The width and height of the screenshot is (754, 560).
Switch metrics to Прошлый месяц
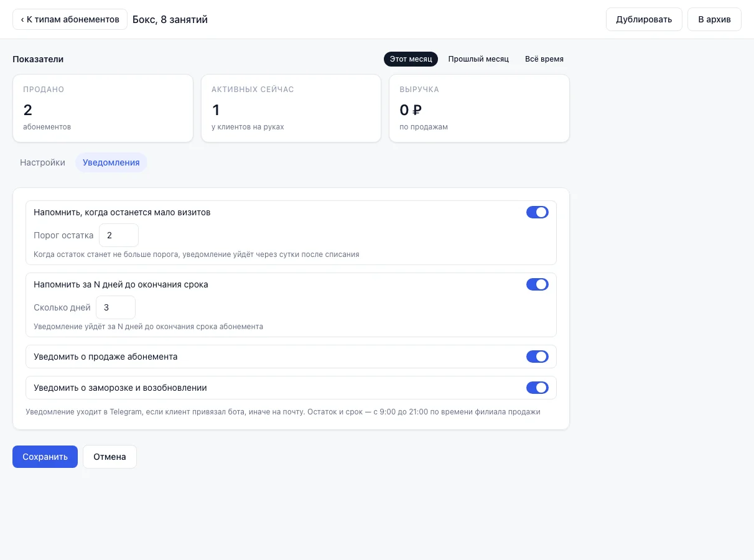478,59
